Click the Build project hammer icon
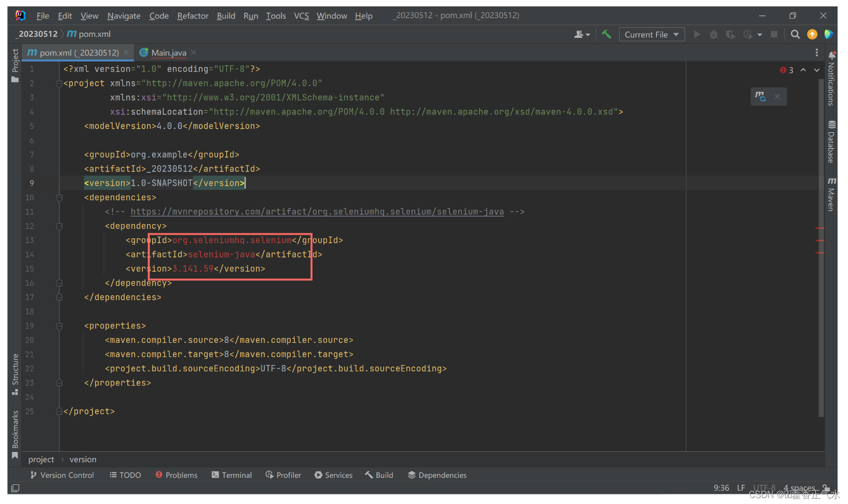The height and width of the screenshot is (504, 848). (x=606, y=34)
